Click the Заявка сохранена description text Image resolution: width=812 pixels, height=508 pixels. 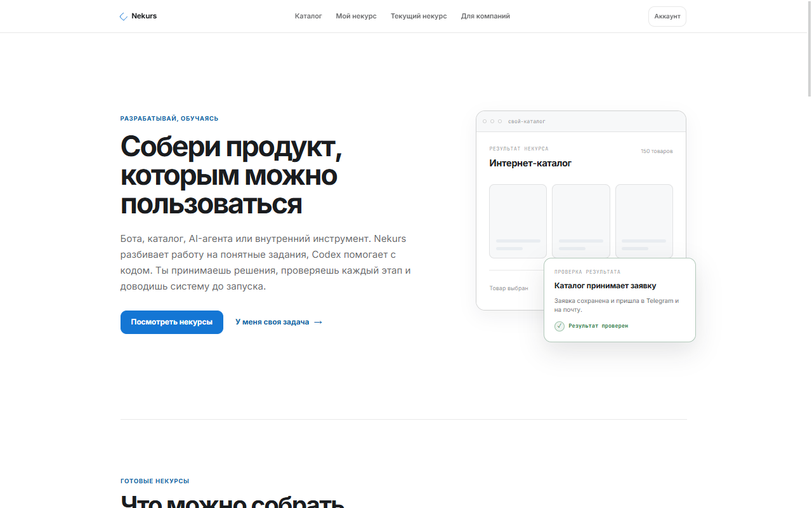(617, 305)
